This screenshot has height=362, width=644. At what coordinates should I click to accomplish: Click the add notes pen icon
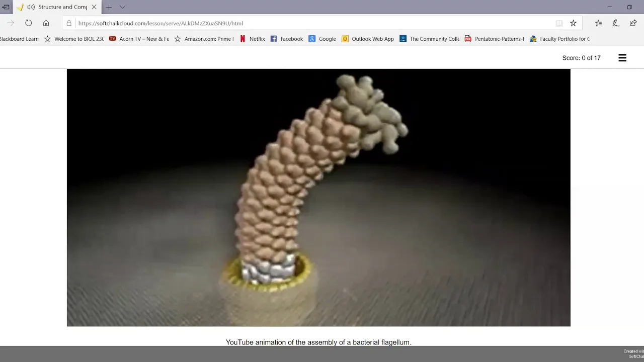[615, 23]
